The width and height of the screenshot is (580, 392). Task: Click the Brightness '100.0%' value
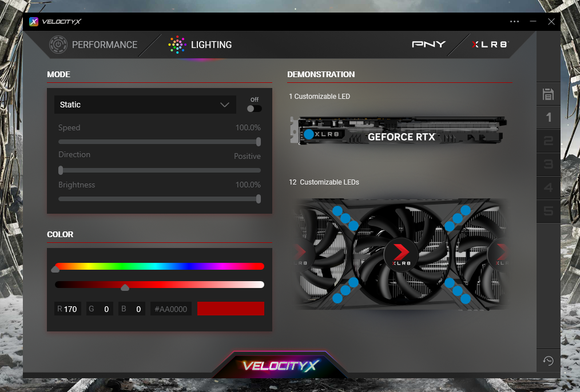pos(248,185)
